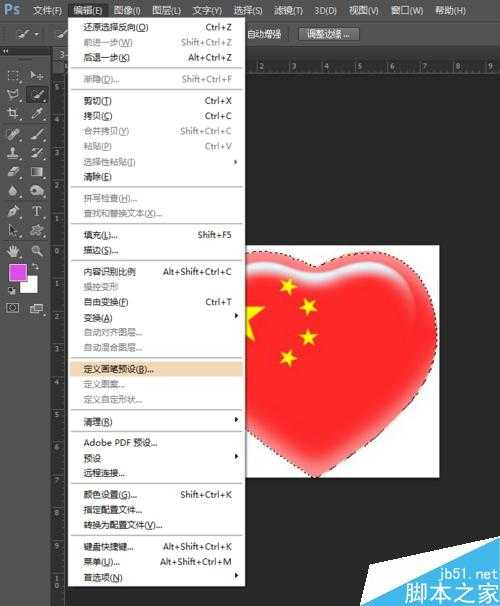Open the 文件(F) menu

47,10
